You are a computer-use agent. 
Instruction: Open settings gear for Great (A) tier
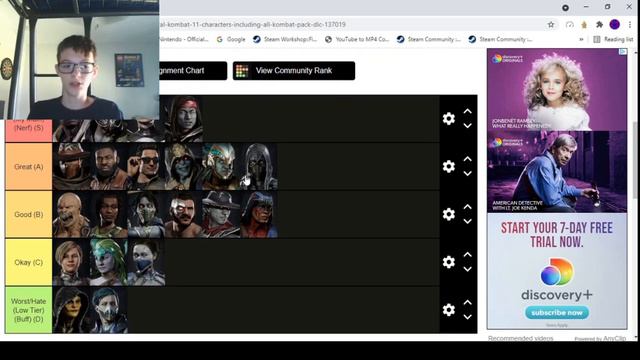pos(449,166)
